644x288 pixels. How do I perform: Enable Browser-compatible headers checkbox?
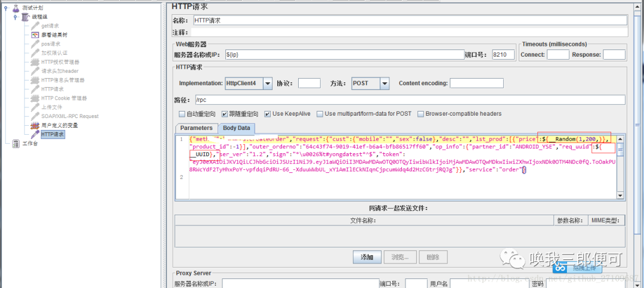coord(420,114)
